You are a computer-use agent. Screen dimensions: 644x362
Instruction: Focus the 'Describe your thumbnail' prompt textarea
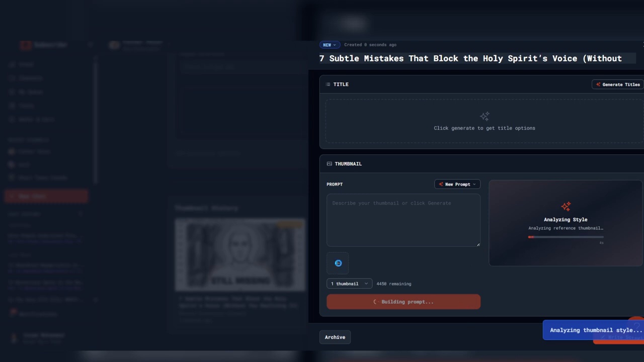[x=404, y=220]
